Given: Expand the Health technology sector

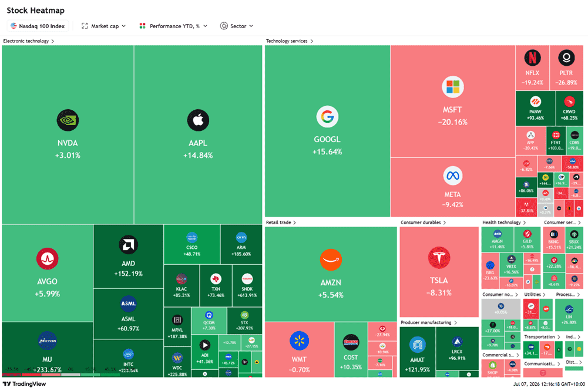Looking at the screenshot, I should click(504, 223).
